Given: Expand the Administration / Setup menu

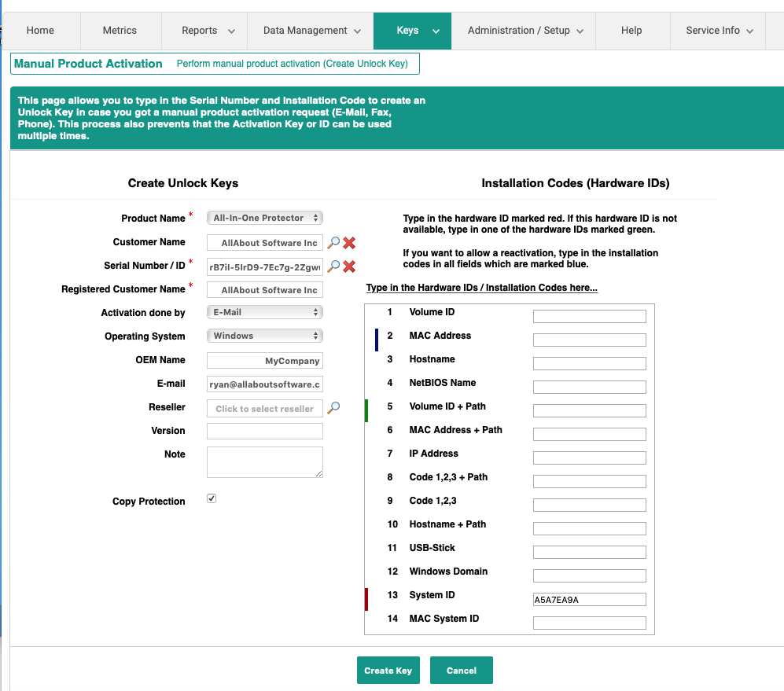Looking at the screenshot, I should 525,31.
